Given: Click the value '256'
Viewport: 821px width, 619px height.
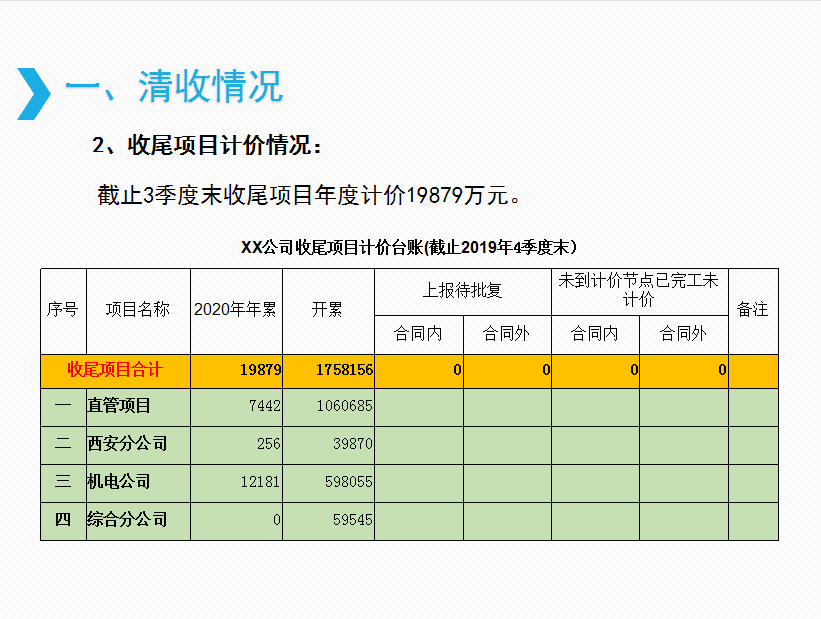Looking at the screenshot, I should 269,444.
